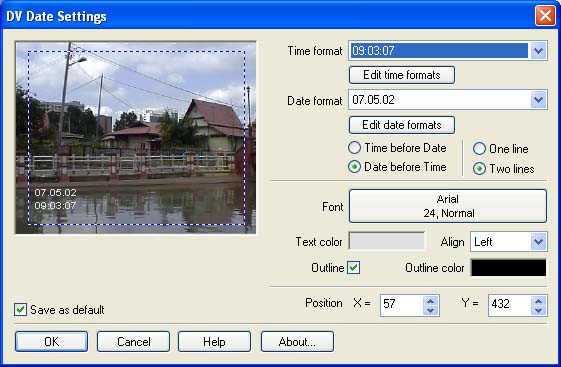This screenshot has height=367, width=561.
Task: Decrease the X position spinner value
Action: [430, 310]
